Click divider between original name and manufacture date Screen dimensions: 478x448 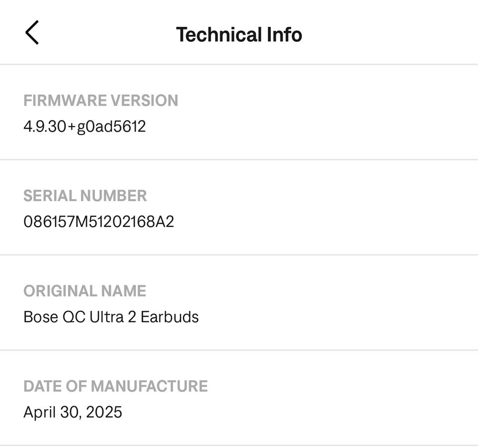pos(239,350)
